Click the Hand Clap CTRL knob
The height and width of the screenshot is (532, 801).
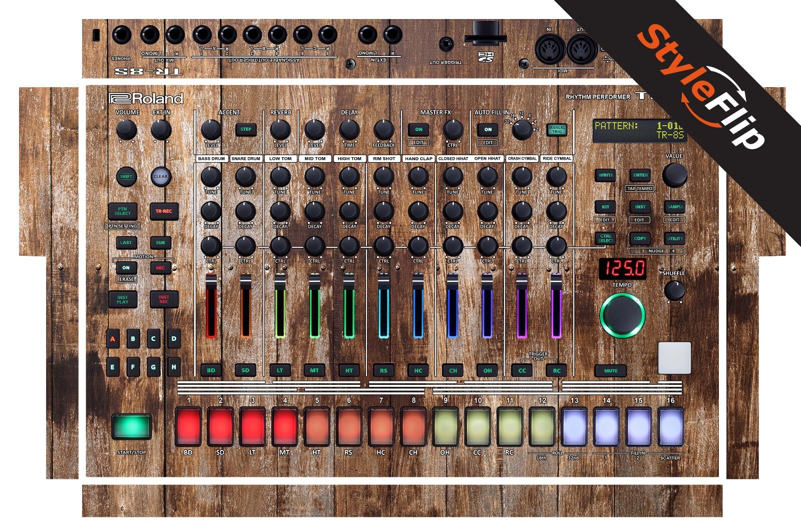pyautogui.click(x=418, y=246)
